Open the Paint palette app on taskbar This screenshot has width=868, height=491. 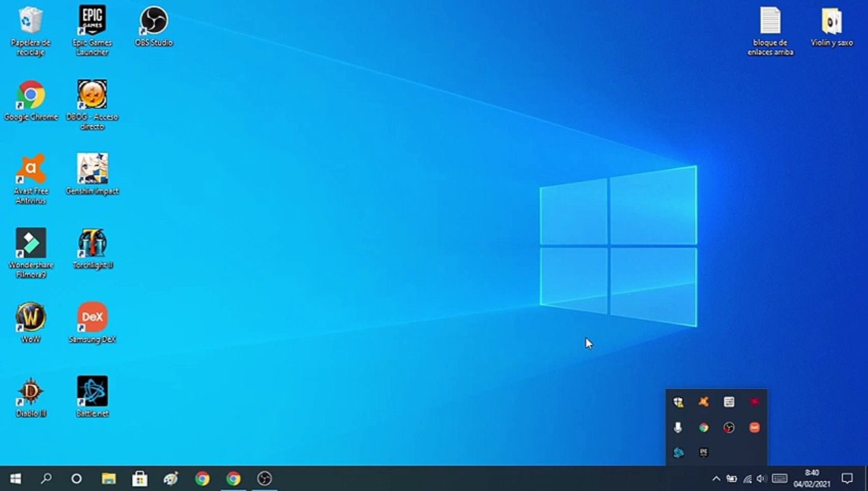coord(171,479)
